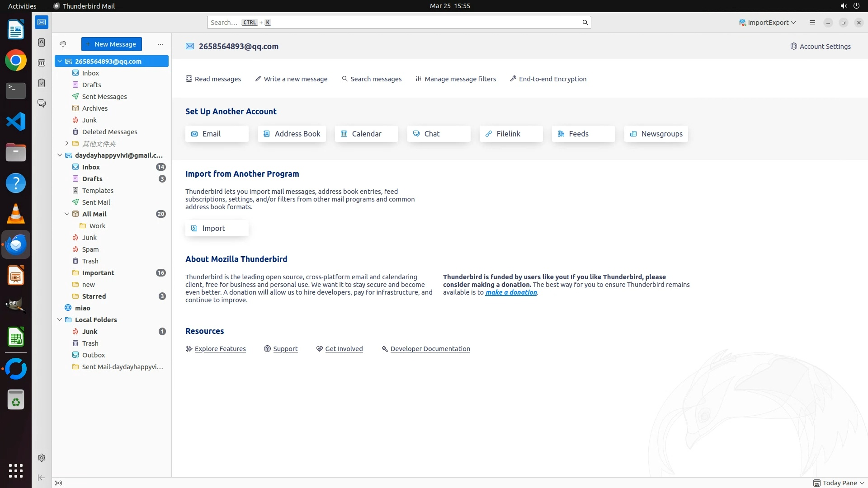Open the Address Book spaces icon
This screenshot has height=488, width=868.
pos(42,42)
